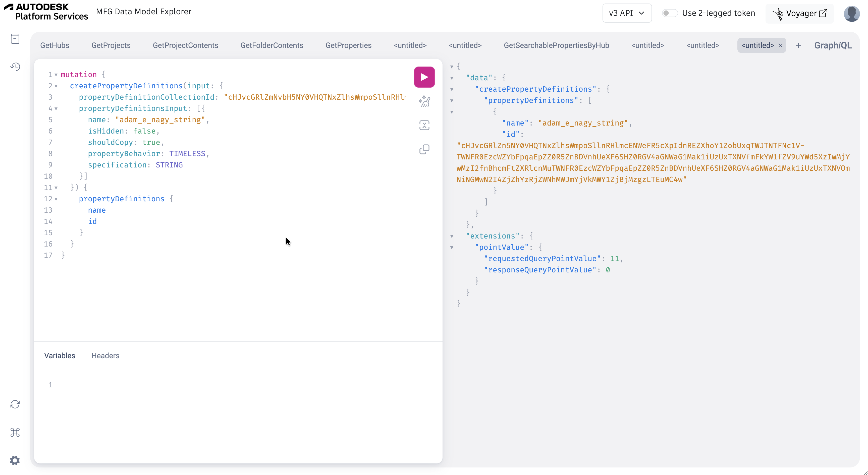Open the Voyager link
This screenshot has width=868, height=475.
click(x=800, y=14)
